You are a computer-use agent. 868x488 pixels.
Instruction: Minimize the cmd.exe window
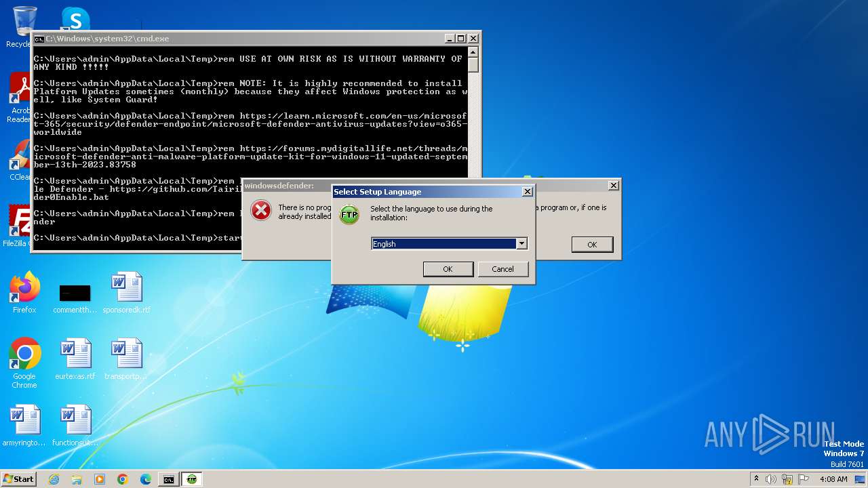[449, 39]
